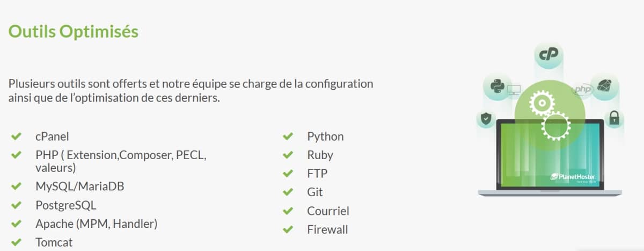Click the checkmark next to Tomcat
Viewport: 644px width, 251px height.
pyautogui.click(x=16, y=242)
